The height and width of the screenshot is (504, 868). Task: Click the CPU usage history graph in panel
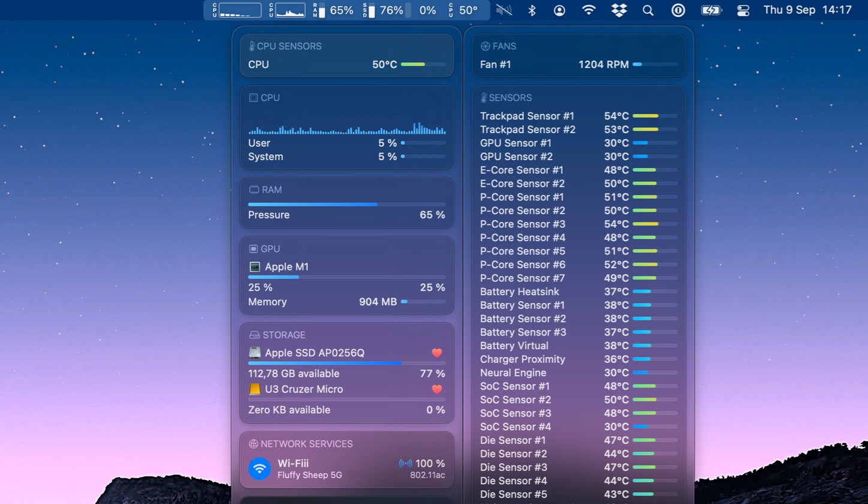pyautogui.click(x=346, y=122)
